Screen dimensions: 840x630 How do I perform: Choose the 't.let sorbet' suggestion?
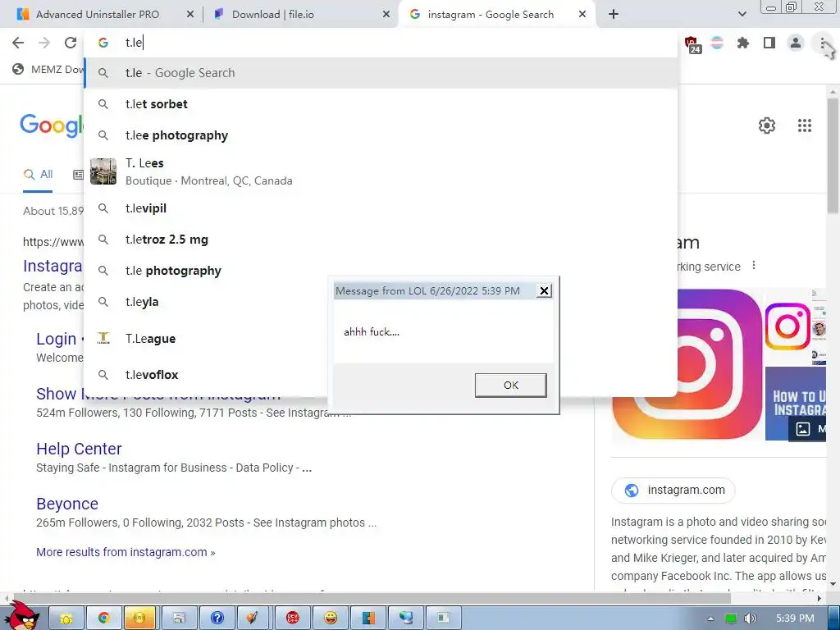[381, 104]
